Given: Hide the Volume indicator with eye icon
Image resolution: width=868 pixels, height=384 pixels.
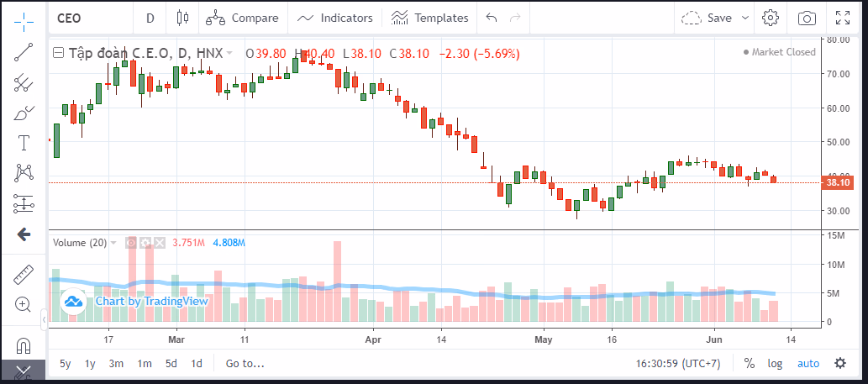Looking at the screenshot, I should pos(130,243).
